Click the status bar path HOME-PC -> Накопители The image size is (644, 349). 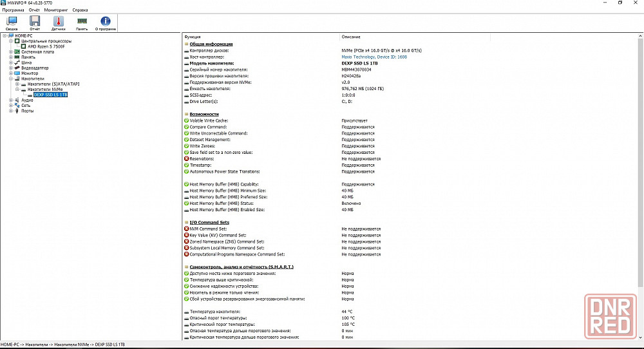[62, 344]
